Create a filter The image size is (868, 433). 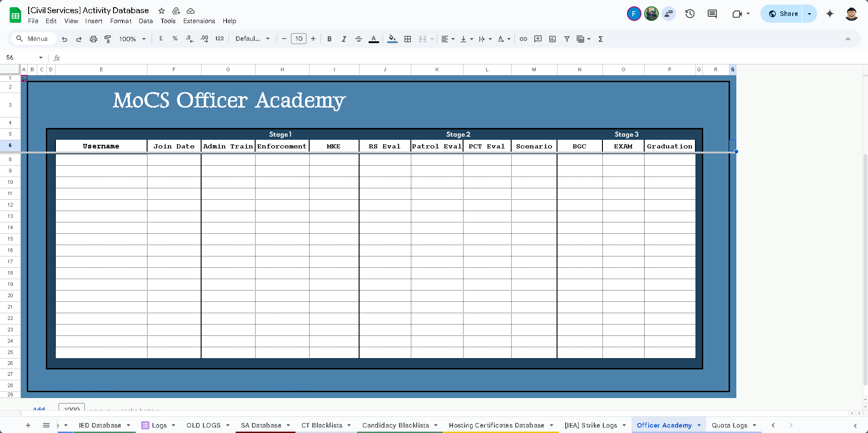[567, 39]
